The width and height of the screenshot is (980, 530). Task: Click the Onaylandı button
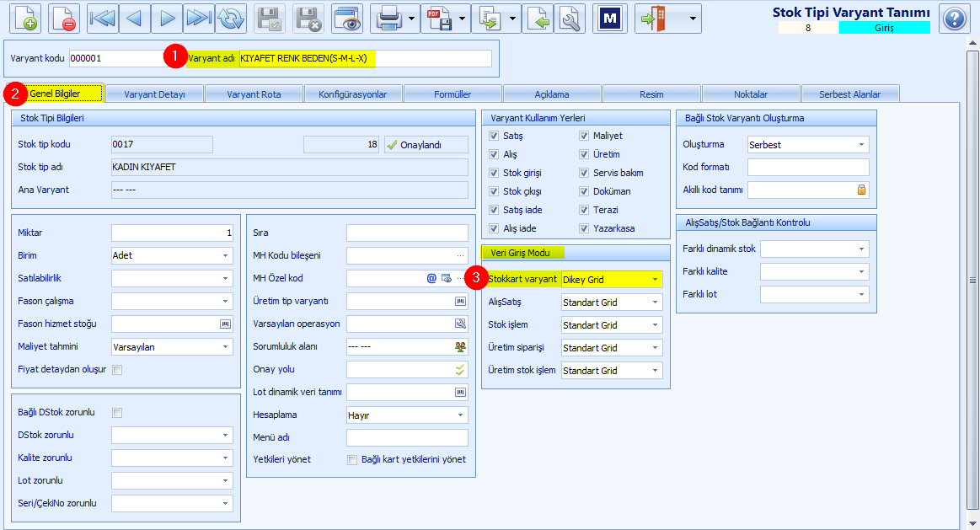tap(426, 145)
